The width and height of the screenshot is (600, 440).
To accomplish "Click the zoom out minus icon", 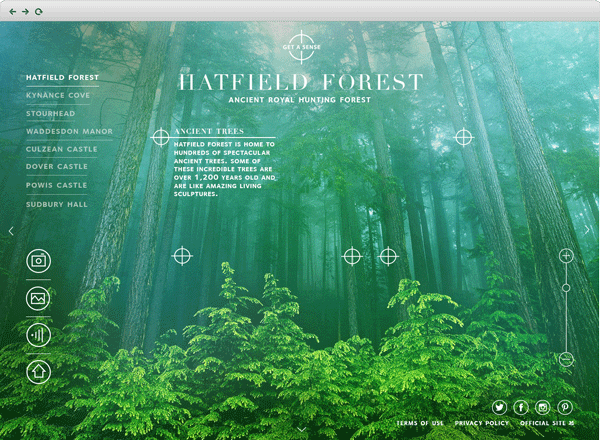I will 566,359.
